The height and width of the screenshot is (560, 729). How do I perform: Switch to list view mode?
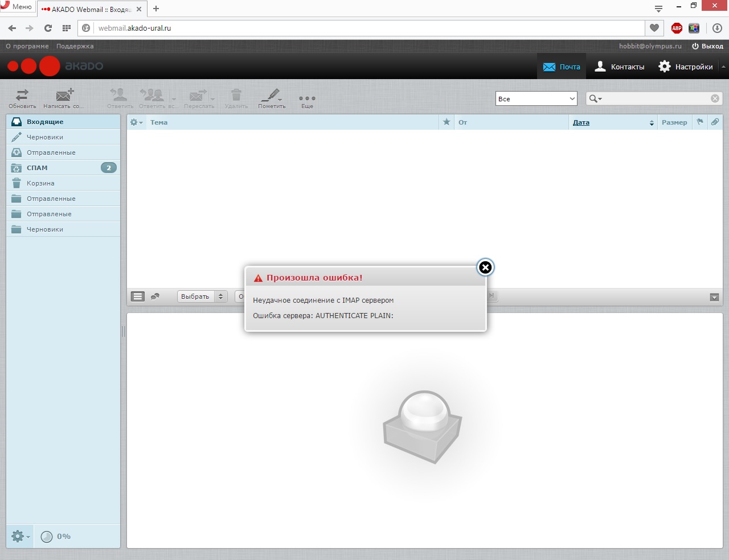pyautogui.click(x=137, y=297)
